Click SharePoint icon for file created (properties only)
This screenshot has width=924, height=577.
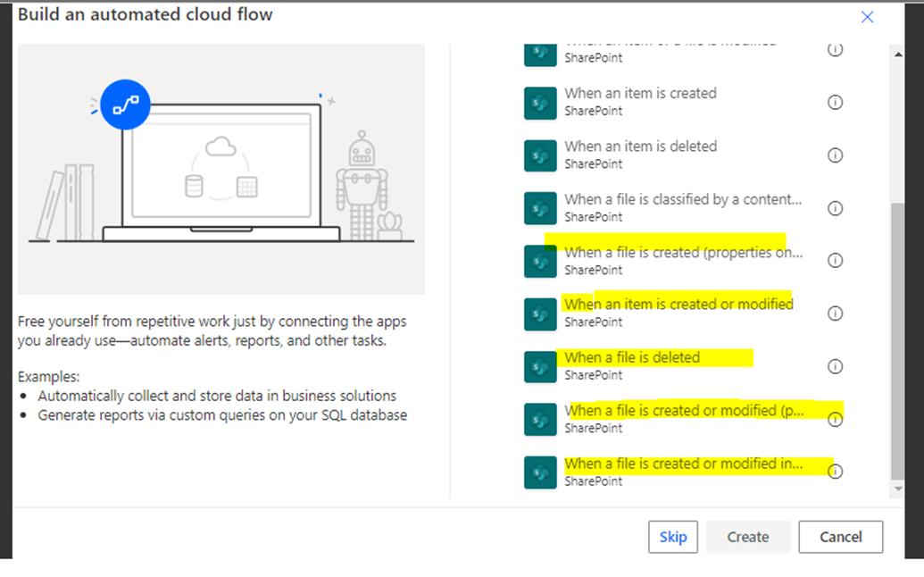point(540,261)
